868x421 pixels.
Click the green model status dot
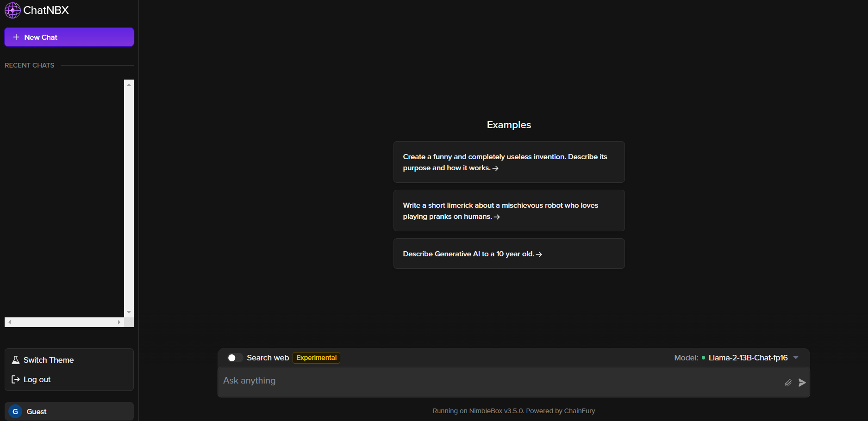[703, 358]
